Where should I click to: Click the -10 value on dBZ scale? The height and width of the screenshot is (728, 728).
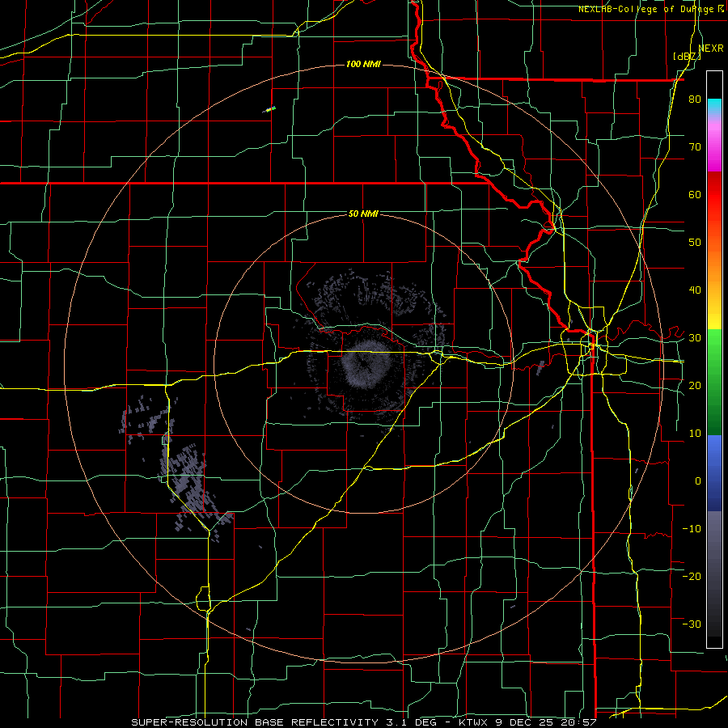coord(692,529)
